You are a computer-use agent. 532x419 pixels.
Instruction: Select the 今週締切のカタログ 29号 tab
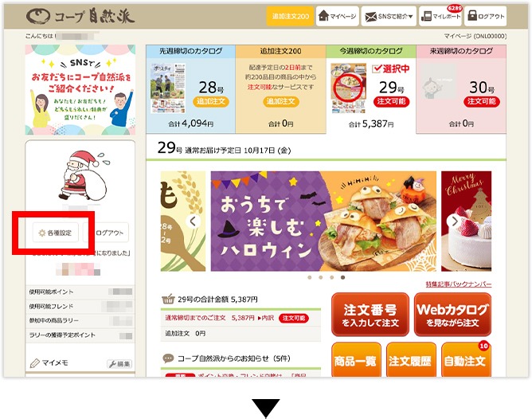point(371,89)
